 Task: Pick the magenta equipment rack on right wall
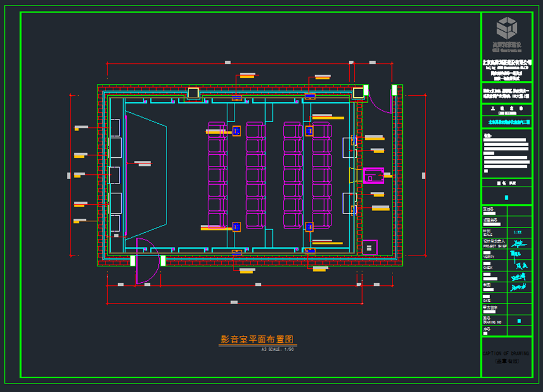coord(374,176)
